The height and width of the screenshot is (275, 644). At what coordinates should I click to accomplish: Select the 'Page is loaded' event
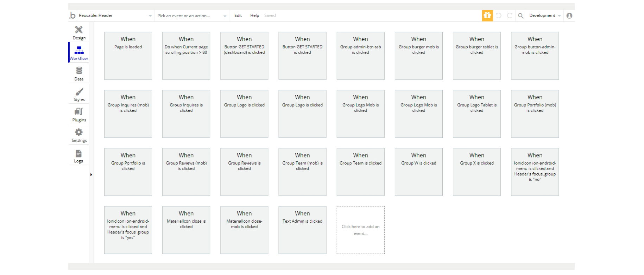click(128, 56)
